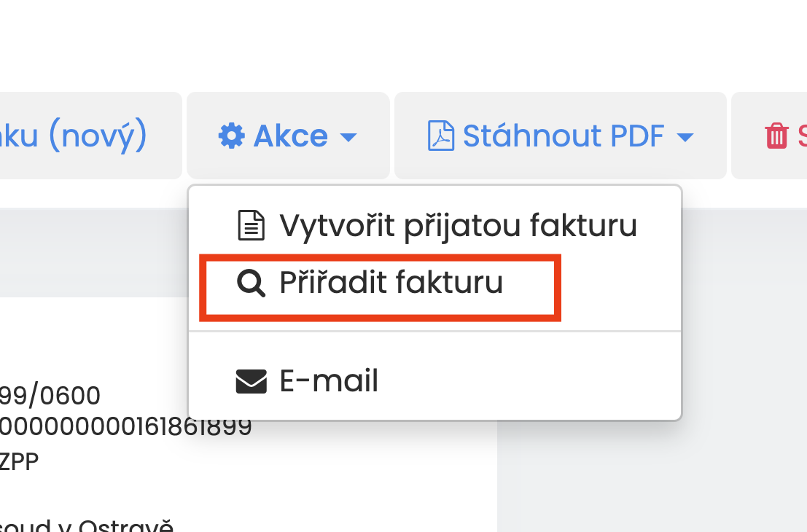Expand Stáhnout PDF dropdown arrow
Image resolution: width=807 pixels, height=532 pixels.
coord(685,137)
